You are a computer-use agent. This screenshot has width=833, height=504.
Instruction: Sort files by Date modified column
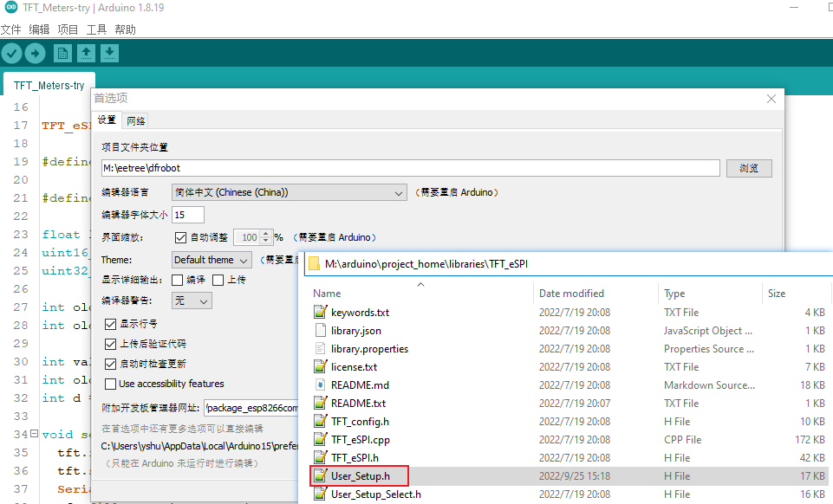click(x=571, y=294)
